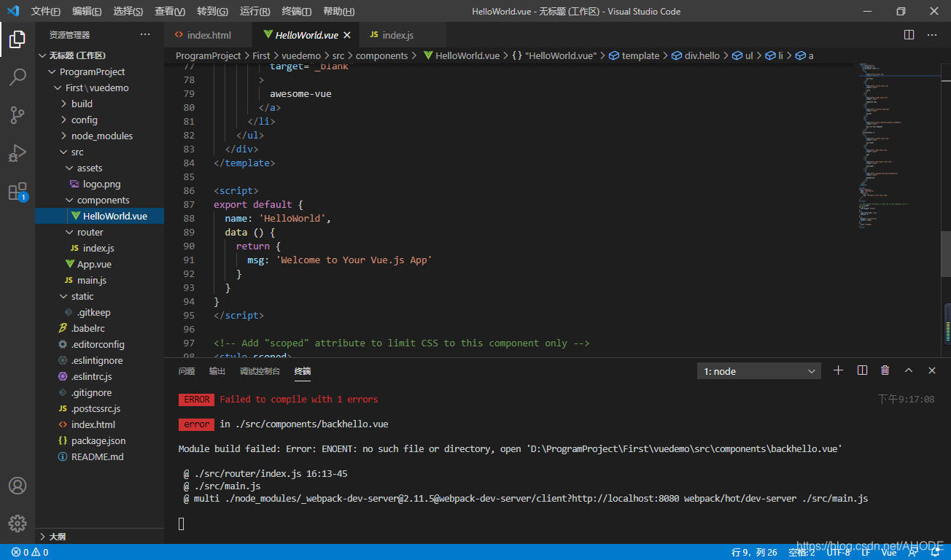951x560 pixels.
Task: Switch to the 问题 problems panel tab
Action: pyautogui.click(x=187, y=371)
